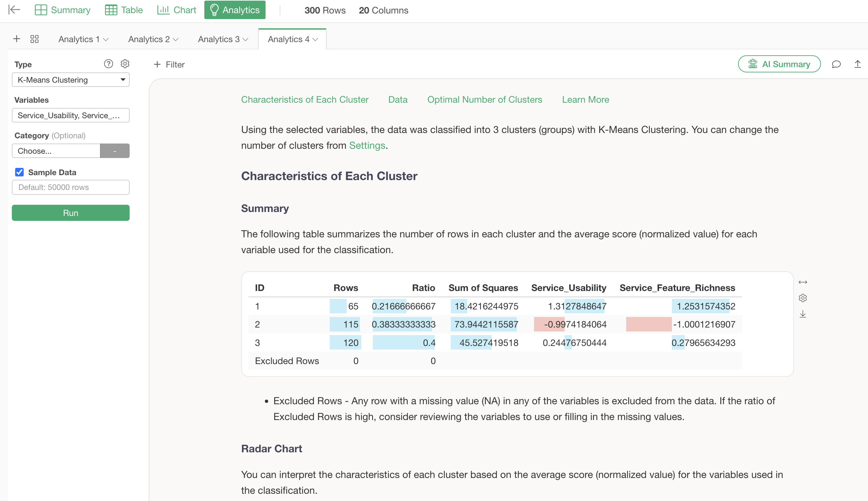Uncheck the Sample Data checkbox

click(x=20, y=172)
